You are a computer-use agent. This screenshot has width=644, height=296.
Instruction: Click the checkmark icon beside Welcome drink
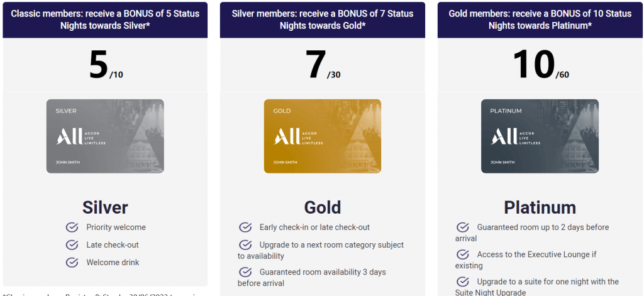pyautogui.click(x=72, y=262)
